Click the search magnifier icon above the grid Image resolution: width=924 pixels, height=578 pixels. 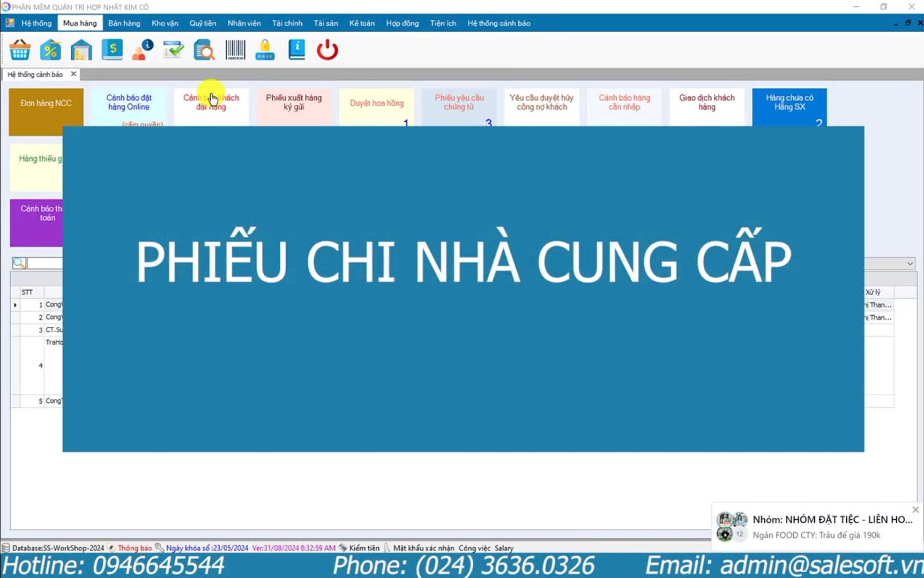(19, 263)
